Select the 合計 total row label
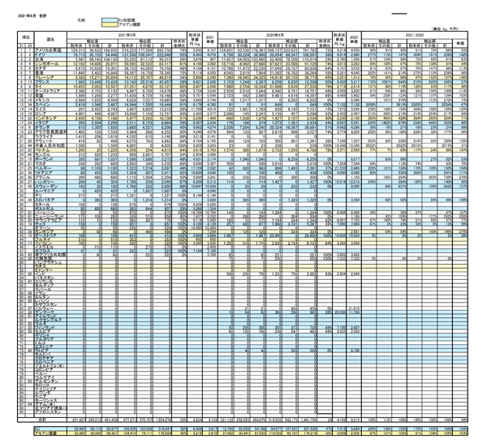Image resolution: width=487 pixels, height=448 pixels. click(x=42, y=420)
